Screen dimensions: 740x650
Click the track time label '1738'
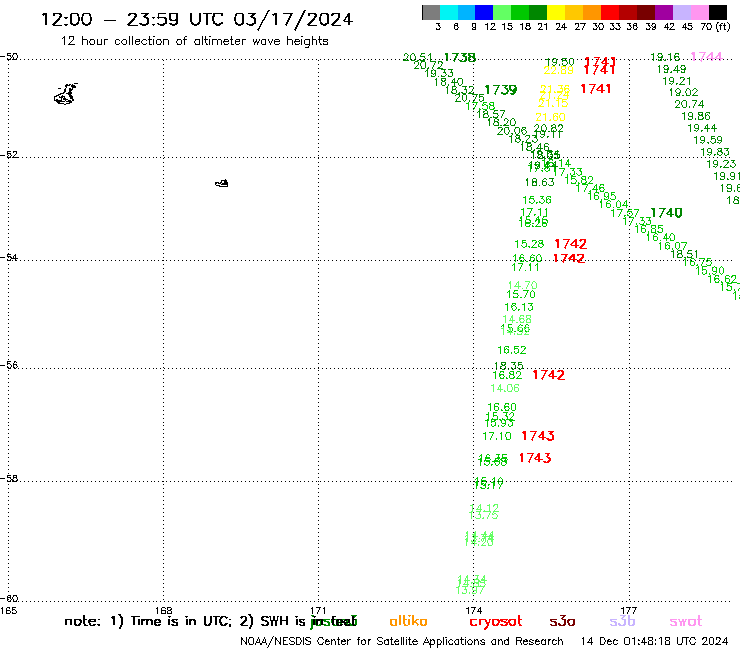[460, 58]
